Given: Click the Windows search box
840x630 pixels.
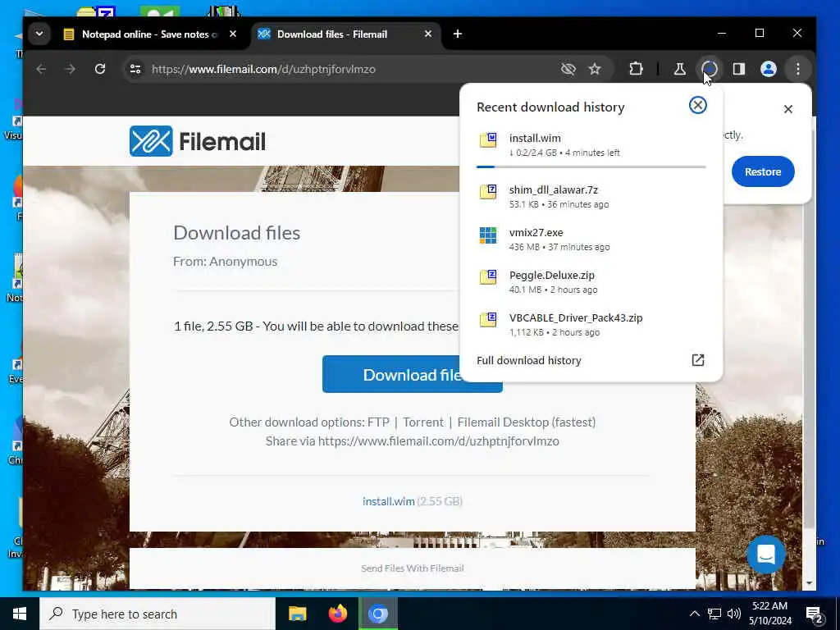Looking at the screenshot, I should 157,614.
